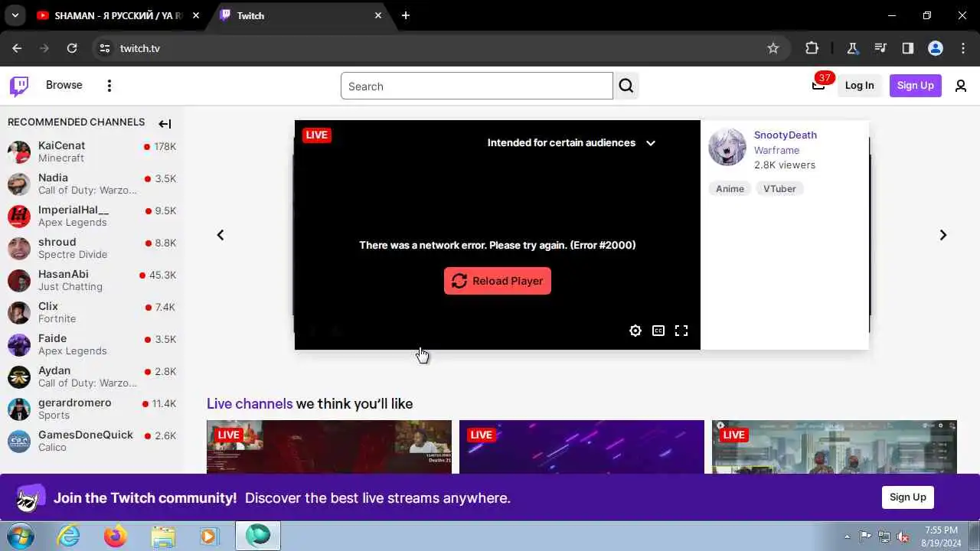Reload the page in Chrome

pyautogui.click(x=72, y=48)
